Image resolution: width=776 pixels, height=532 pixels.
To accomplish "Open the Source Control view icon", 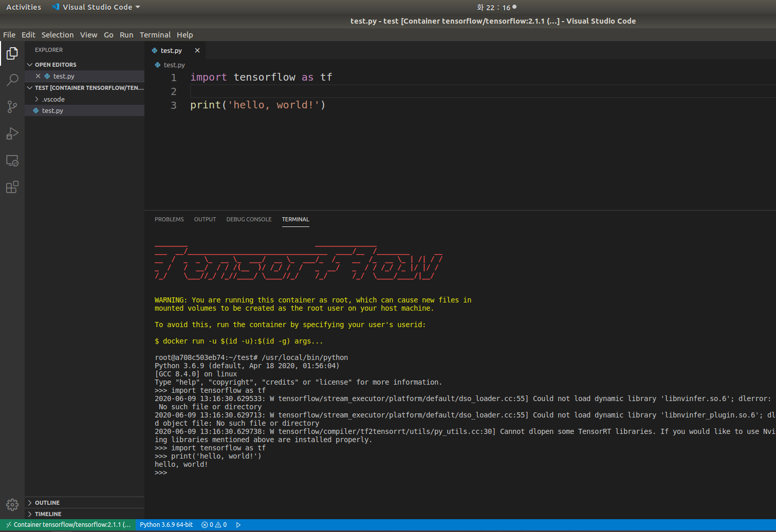I will (x=12, y=107).
